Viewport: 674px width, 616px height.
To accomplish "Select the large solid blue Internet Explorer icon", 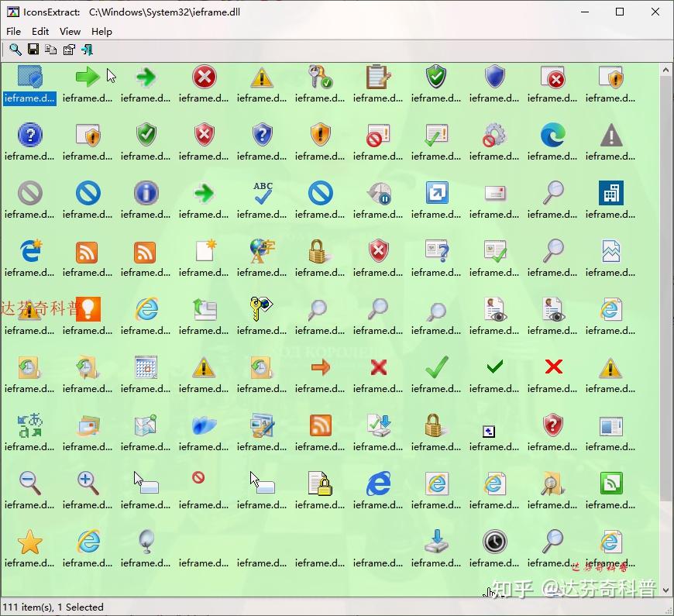I will tap(378, 484).
